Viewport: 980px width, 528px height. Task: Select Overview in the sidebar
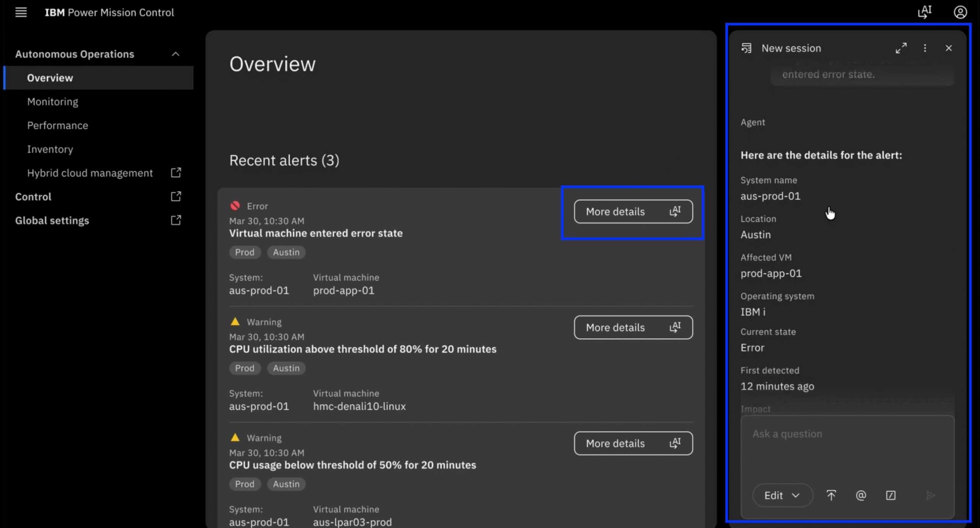(x=99, y=78)
